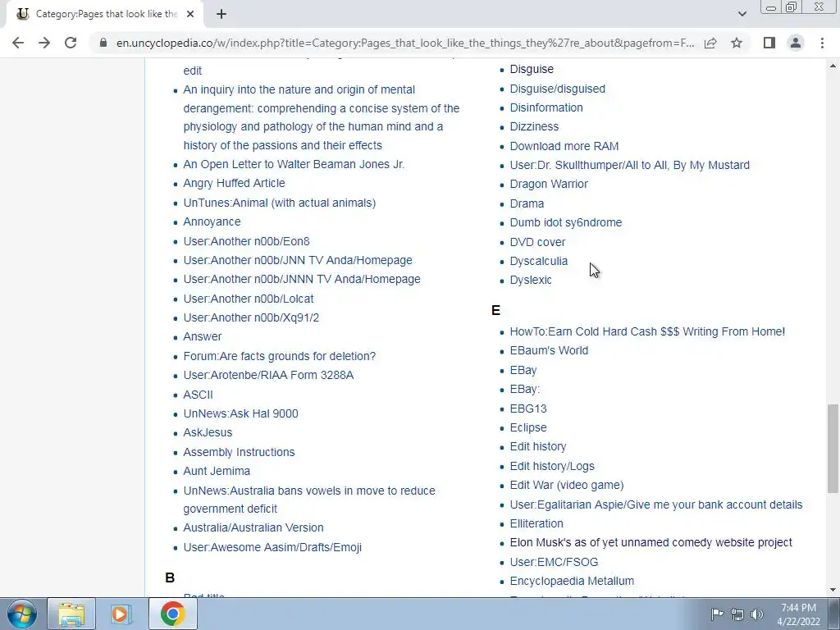Open the browser side panel
This screenshot has height=630, width=840.
point(769,43)
